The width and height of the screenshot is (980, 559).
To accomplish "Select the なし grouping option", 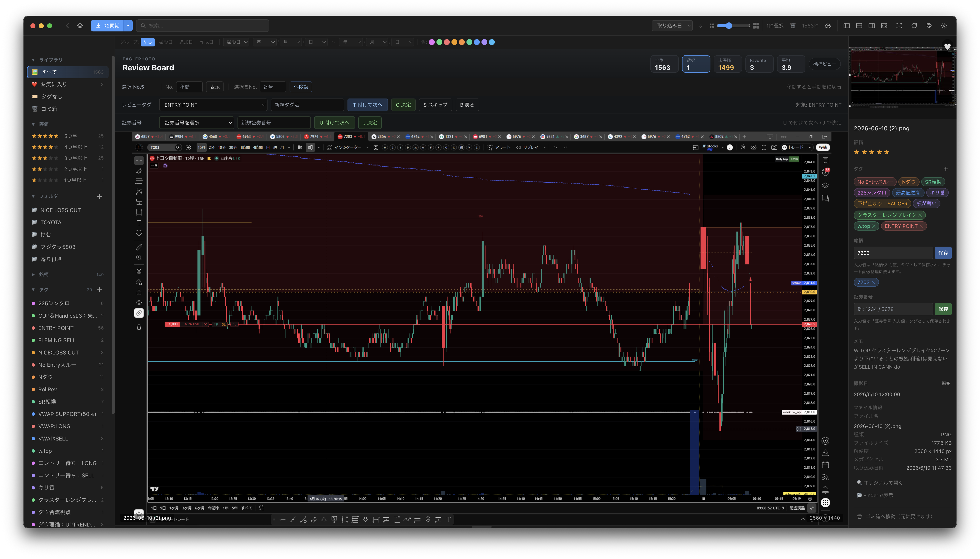I will 147,42.
